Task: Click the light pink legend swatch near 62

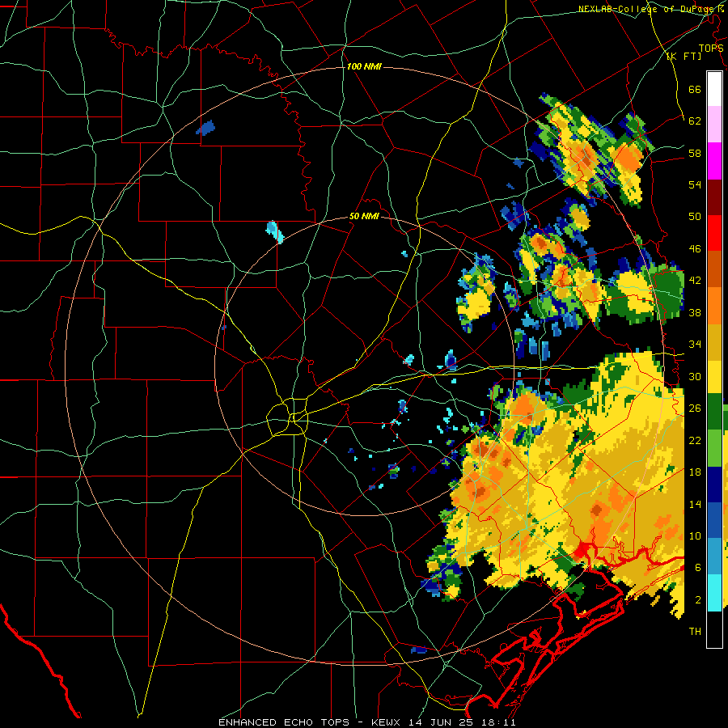Action: (714, 125)
